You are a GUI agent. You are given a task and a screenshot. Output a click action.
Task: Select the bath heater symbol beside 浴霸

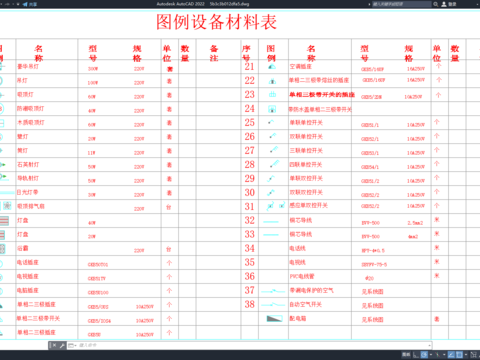2,249
